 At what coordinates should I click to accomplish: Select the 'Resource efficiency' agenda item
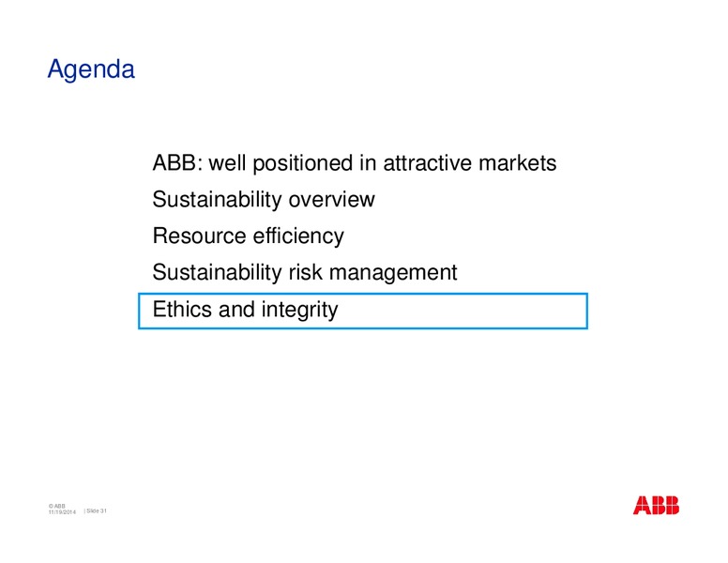point(248,236)
